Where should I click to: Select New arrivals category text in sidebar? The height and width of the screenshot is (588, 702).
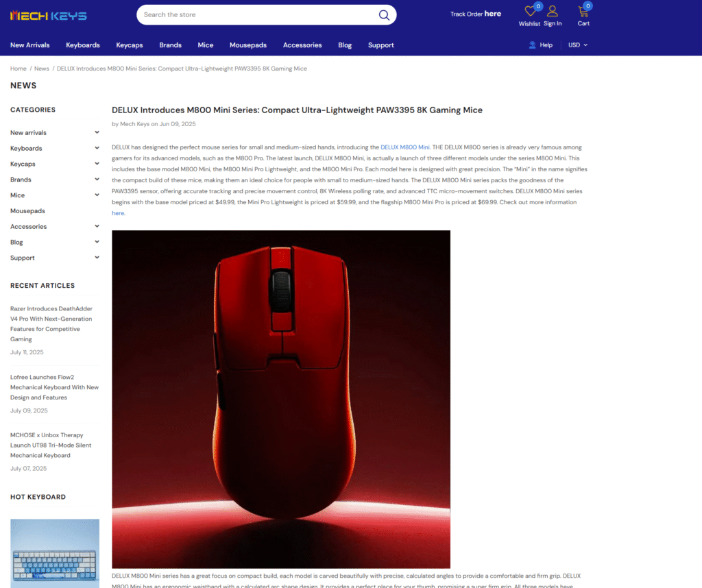[28, 132]
